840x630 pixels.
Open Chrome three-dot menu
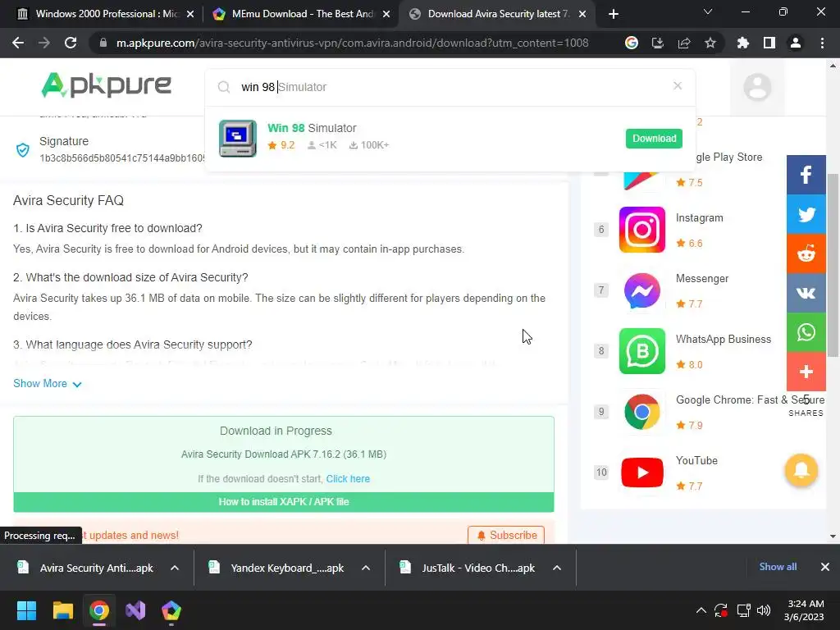[x=822, y=43]
